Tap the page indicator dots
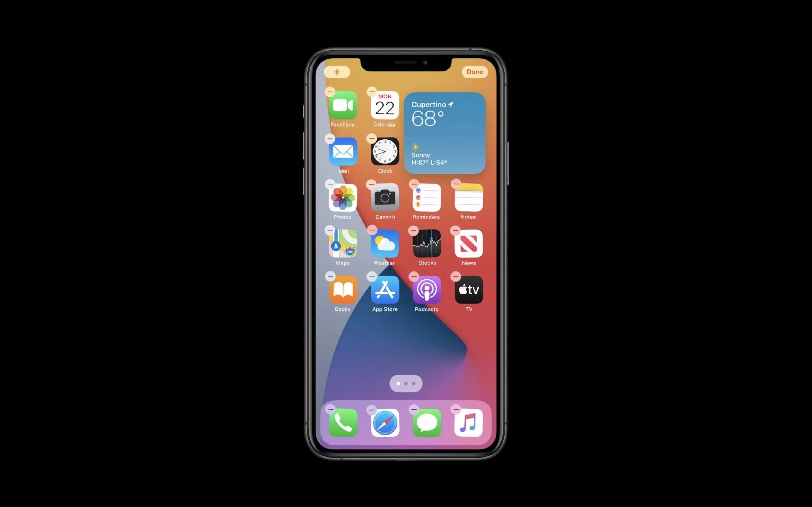The image size is (812, 507). tap(406, 383)
